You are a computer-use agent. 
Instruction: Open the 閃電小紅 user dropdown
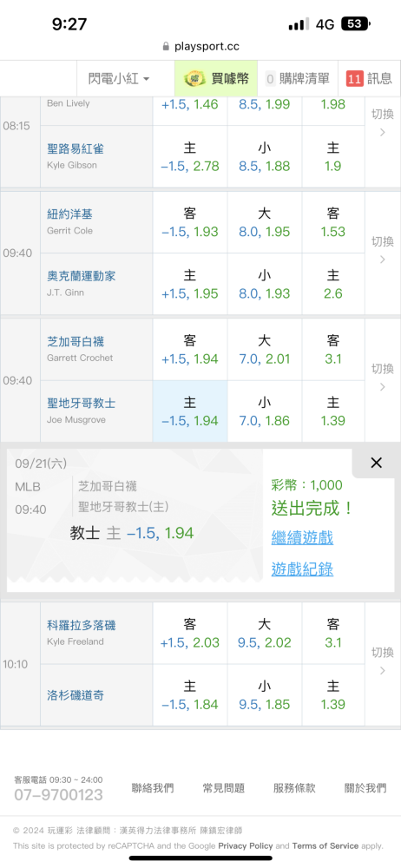[119, 79]
